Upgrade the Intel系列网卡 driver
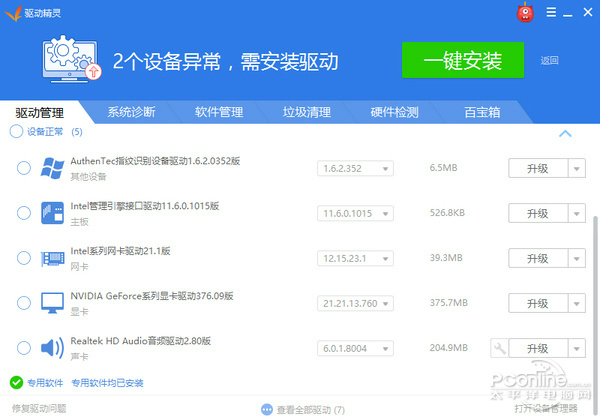This screenshot has width=600, height=420. pyautogui.click(x=538, y=259)
